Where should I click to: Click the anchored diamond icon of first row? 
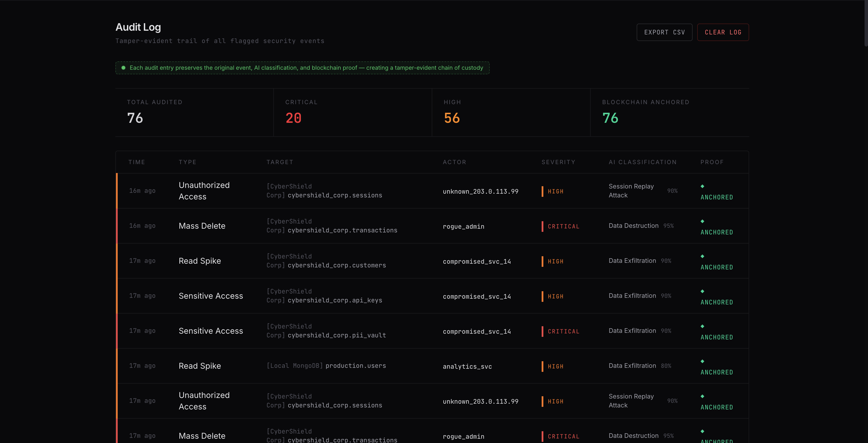702,186
